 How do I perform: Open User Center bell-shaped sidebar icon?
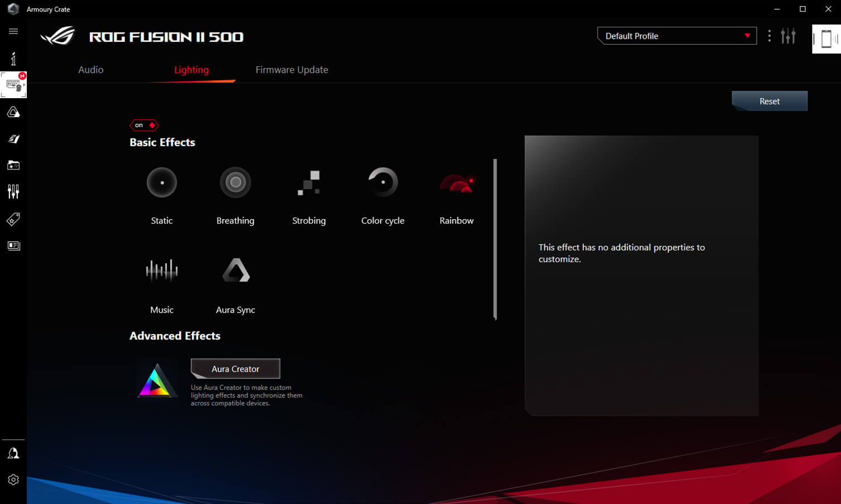click(x=13, y=453)
